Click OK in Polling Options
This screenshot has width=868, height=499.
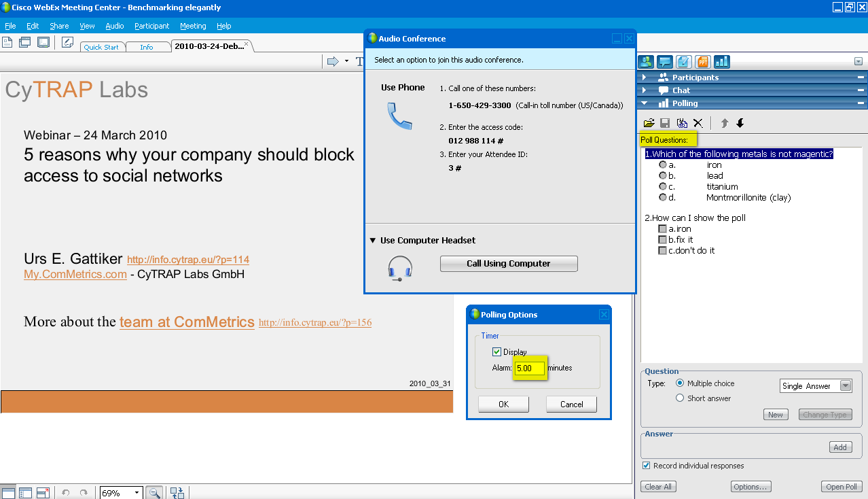(x=503, y=404)
